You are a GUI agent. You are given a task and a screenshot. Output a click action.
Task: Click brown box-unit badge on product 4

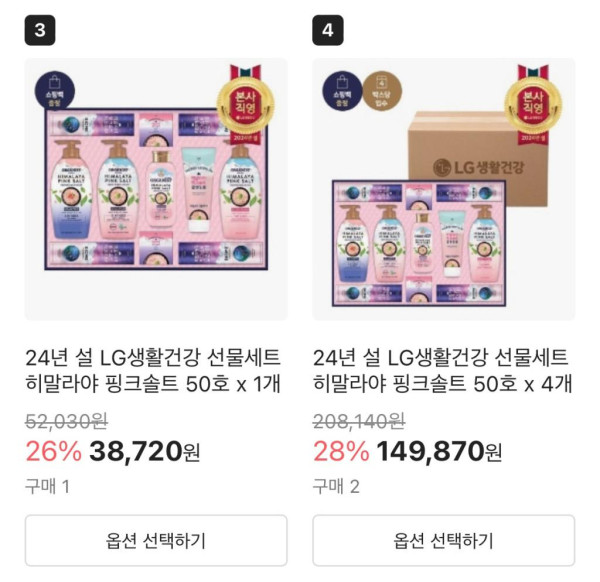pyautogui.click(x=382, y=91)
